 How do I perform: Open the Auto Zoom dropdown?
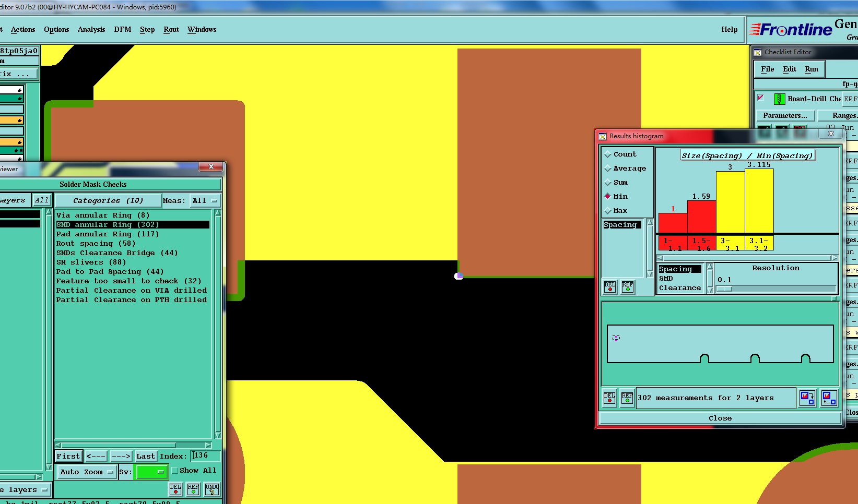tap(86, 472)
